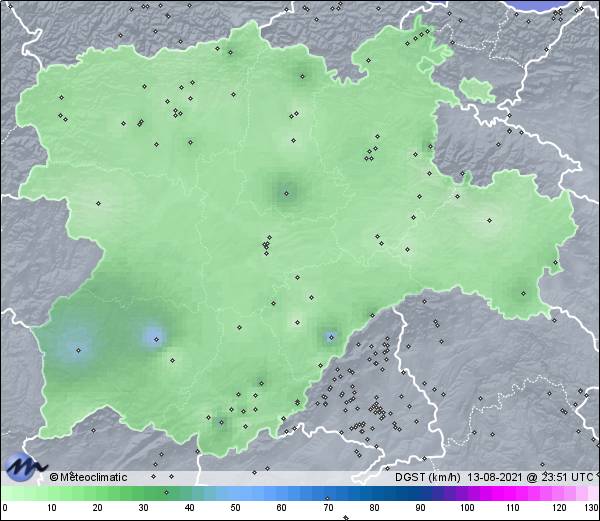The height and width of the screenshot is (521, 600).
Task: Click scale value 30
Action: (143, 508)
